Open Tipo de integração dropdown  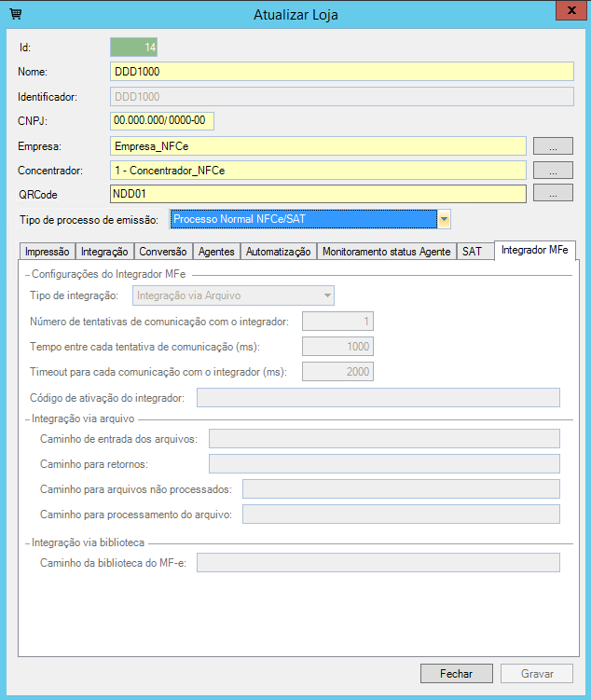(233, 295)
